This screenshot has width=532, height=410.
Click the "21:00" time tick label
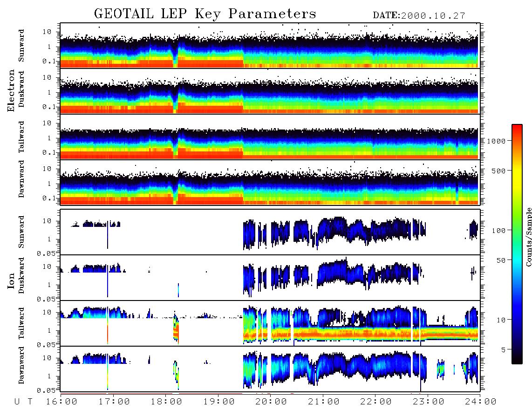tap(324, 402)
